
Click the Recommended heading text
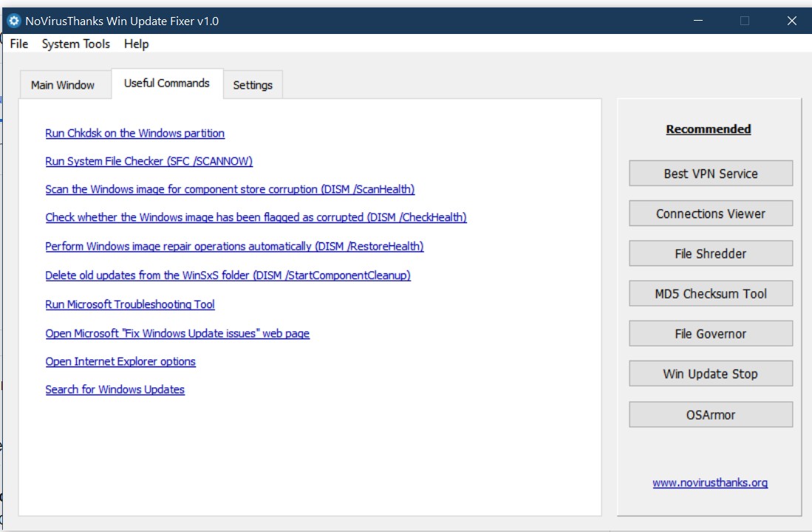(x=709, y=129)
